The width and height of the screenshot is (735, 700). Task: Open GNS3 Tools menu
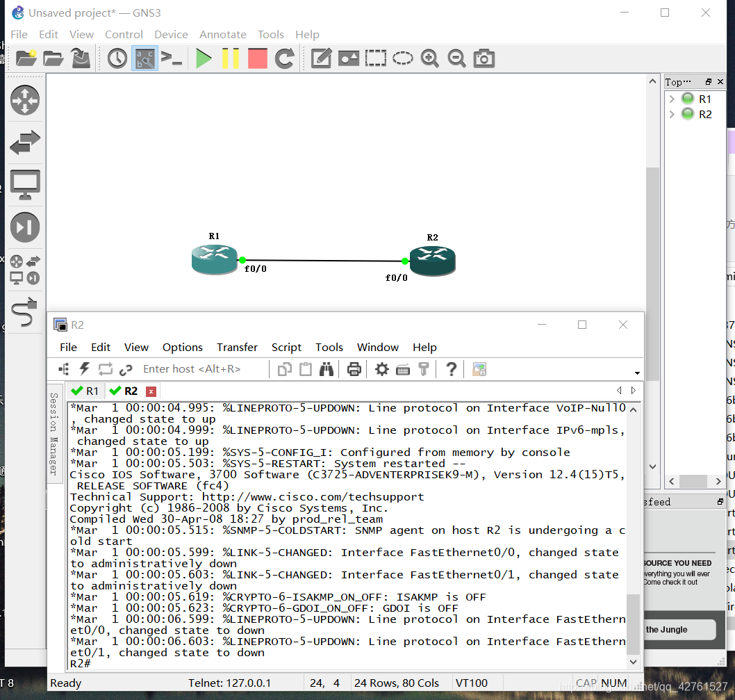click(x=271, y=35)
